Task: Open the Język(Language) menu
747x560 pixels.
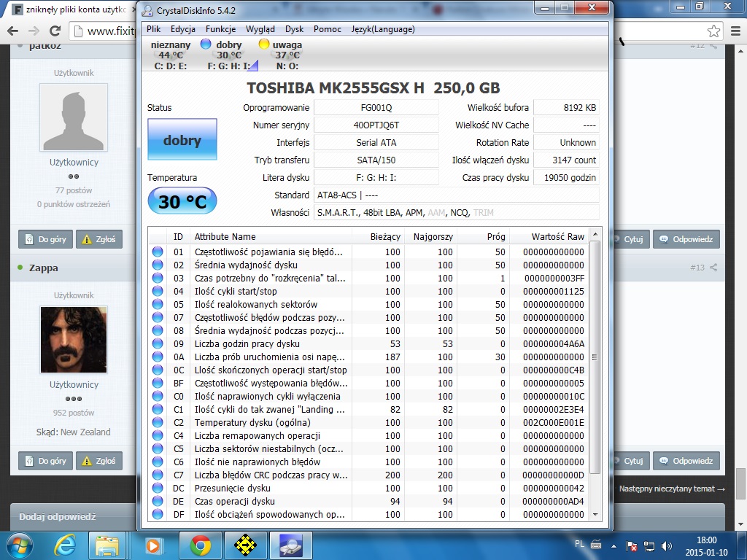Action: [x=383, y=29]
